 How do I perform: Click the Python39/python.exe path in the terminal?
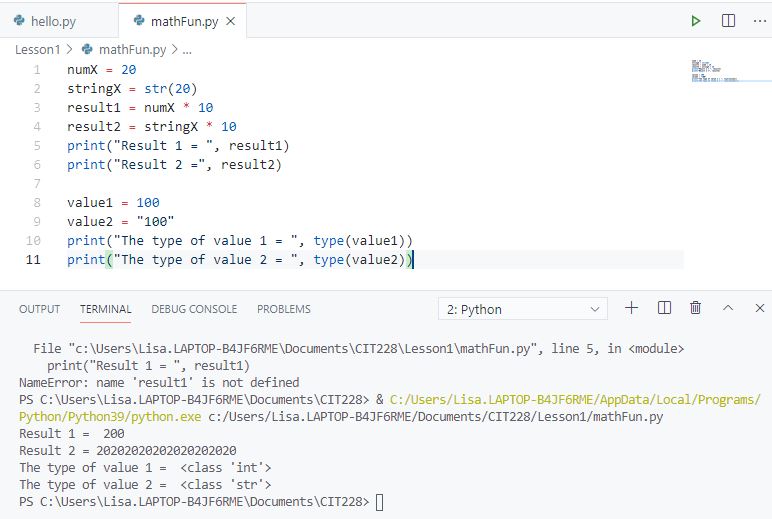110,417
